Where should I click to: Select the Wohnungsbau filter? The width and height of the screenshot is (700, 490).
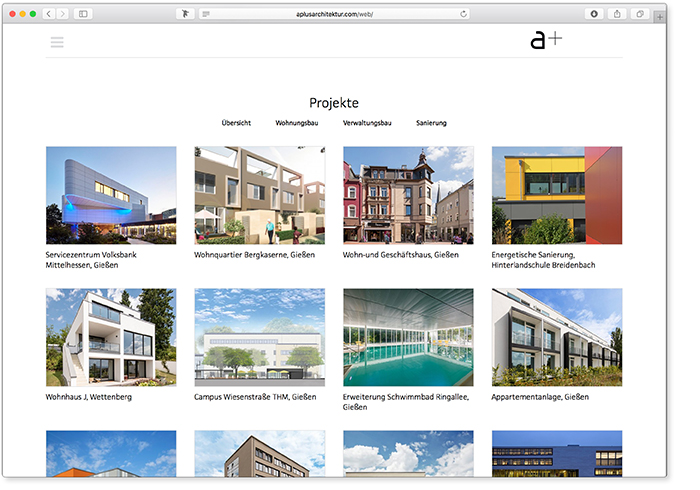tap(297, 123)
